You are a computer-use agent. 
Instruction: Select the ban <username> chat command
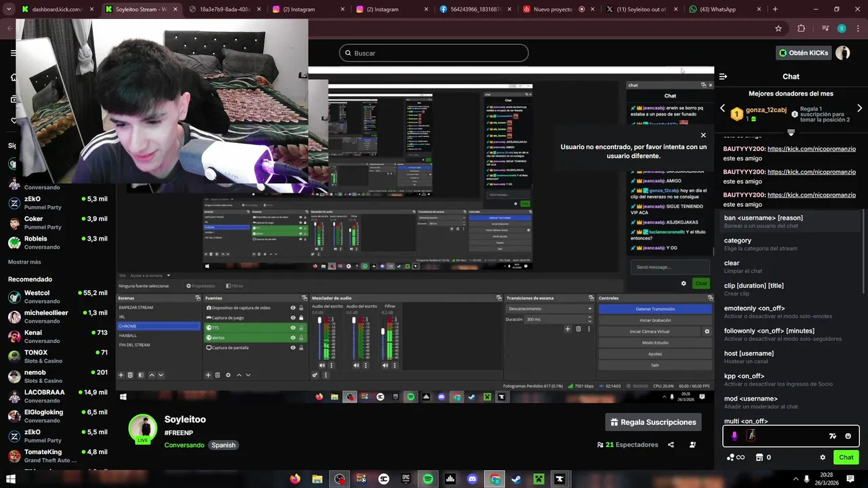(791, 221)
